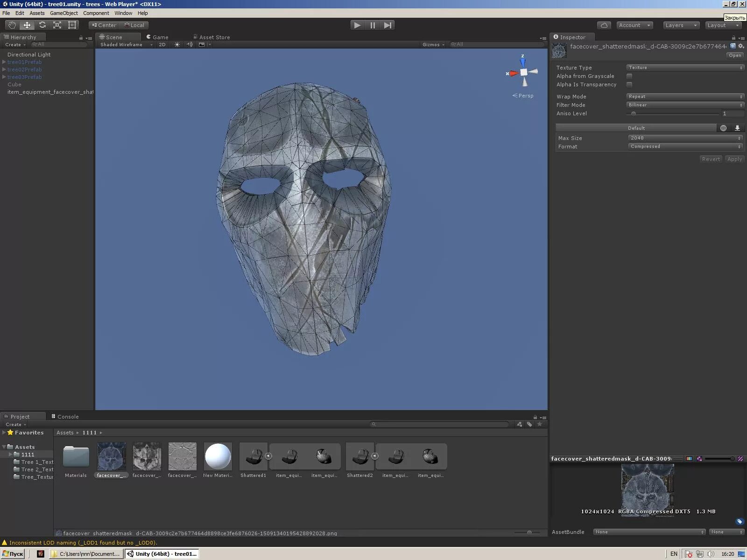The height and width of the screenshot is (560, 747).
Task: Toggle scene lighting sun icon
Action: click(177, 45)
